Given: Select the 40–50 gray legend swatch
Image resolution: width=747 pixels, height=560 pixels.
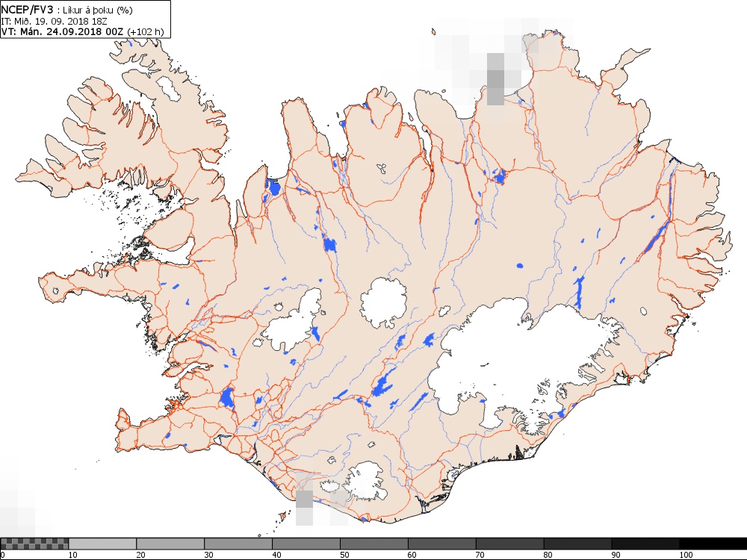Looking at the screenshot, I should click(x=306, y=544).
